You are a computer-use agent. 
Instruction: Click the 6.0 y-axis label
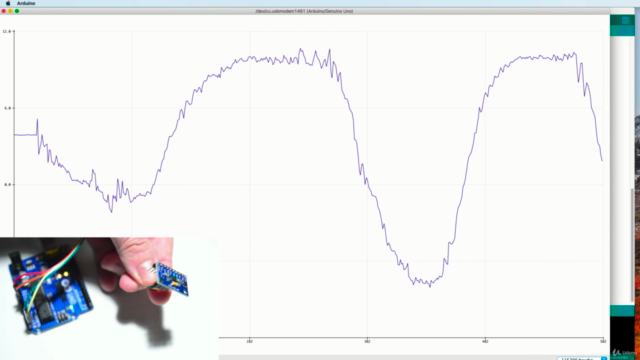tap(7, 108)
